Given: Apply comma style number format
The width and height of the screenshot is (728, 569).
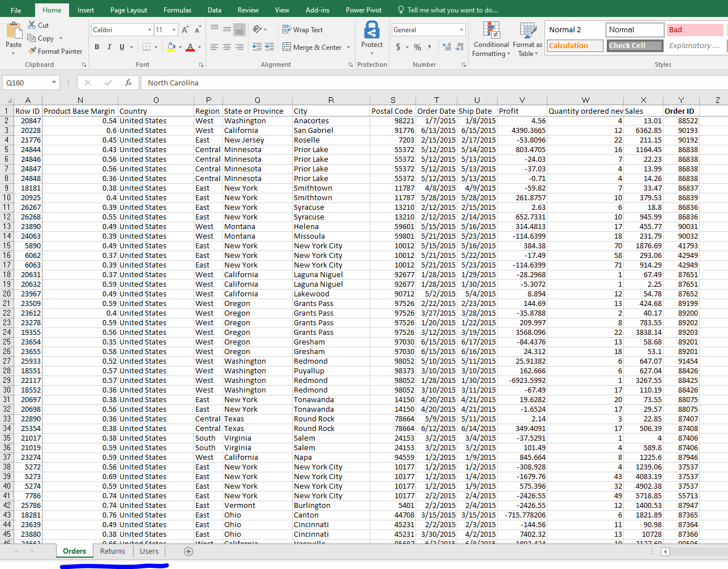Looking at the screenshot, I should (429, 47).
